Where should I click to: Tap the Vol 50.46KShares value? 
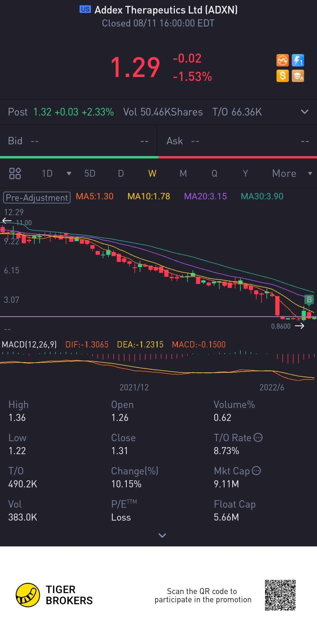(x=163, y=112)
